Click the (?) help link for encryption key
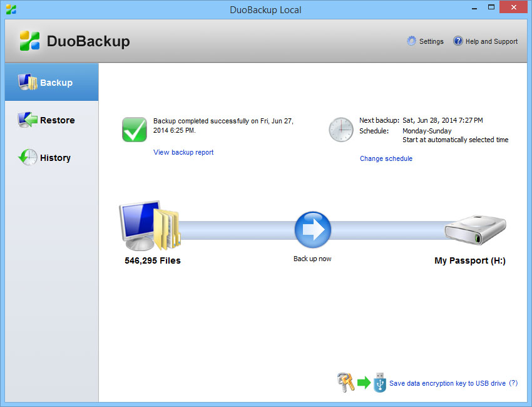This screenshot has height=407, width=532. (513, 383)
